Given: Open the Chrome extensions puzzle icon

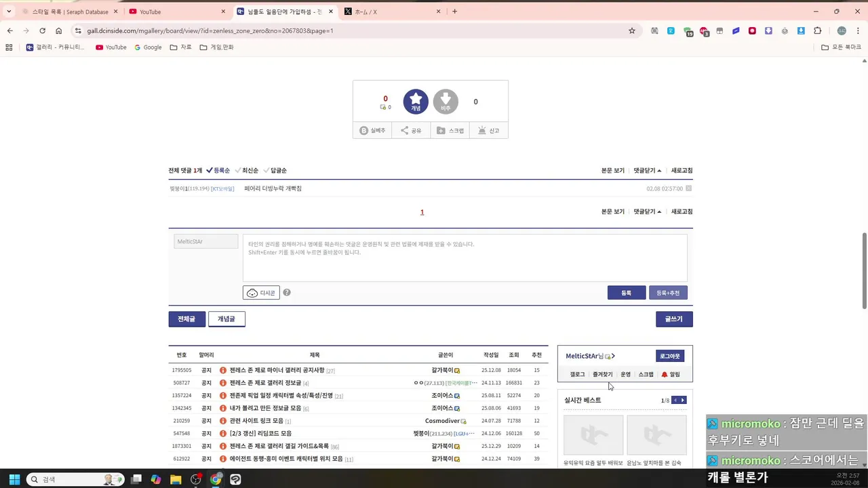Looking at the screenshot, I should coord(817,30).
